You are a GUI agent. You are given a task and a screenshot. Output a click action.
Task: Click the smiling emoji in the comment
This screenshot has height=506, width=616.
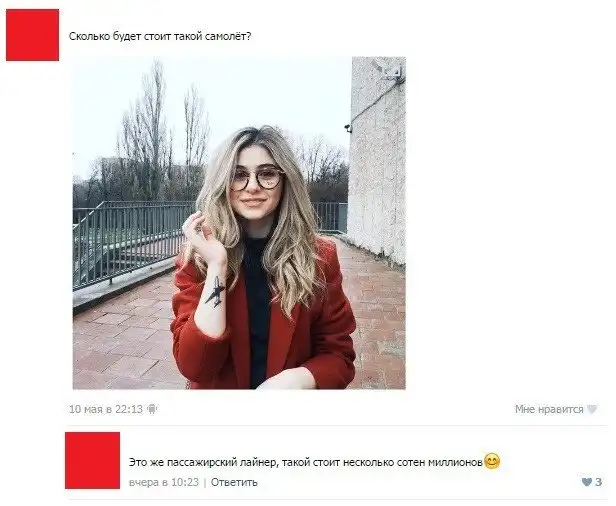(x=492, y=461)
